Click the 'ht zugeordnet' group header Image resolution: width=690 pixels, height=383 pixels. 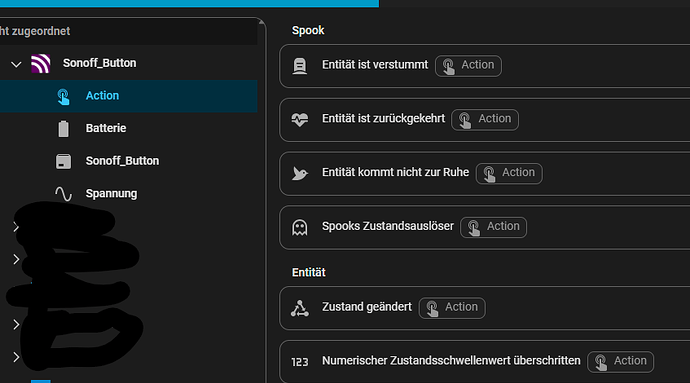point(128,31)
